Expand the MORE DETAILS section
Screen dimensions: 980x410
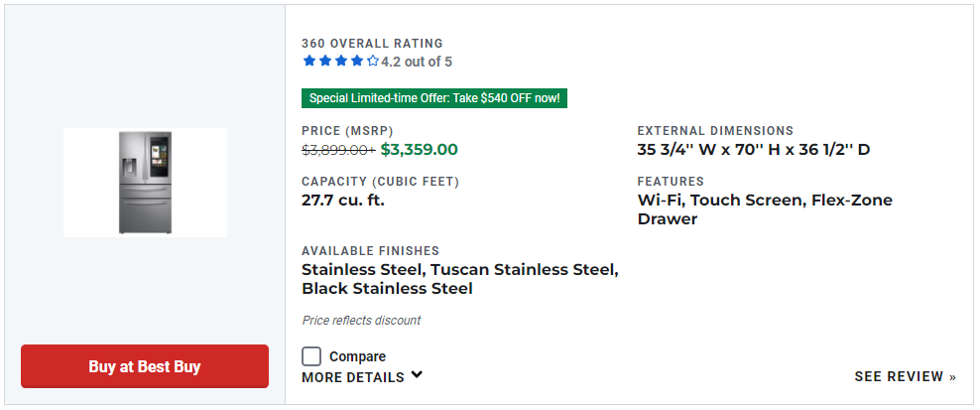pyautogui.click(x=353, y=377)
